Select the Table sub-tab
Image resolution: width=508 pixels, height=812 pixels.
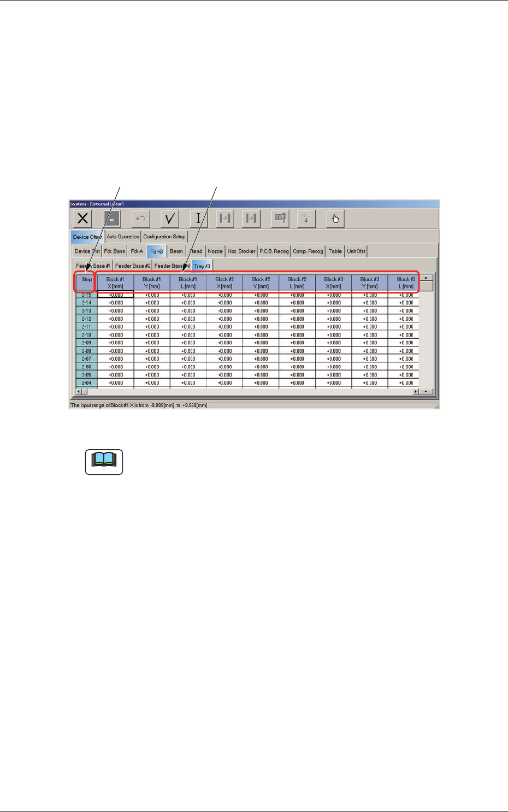[335, 251]
